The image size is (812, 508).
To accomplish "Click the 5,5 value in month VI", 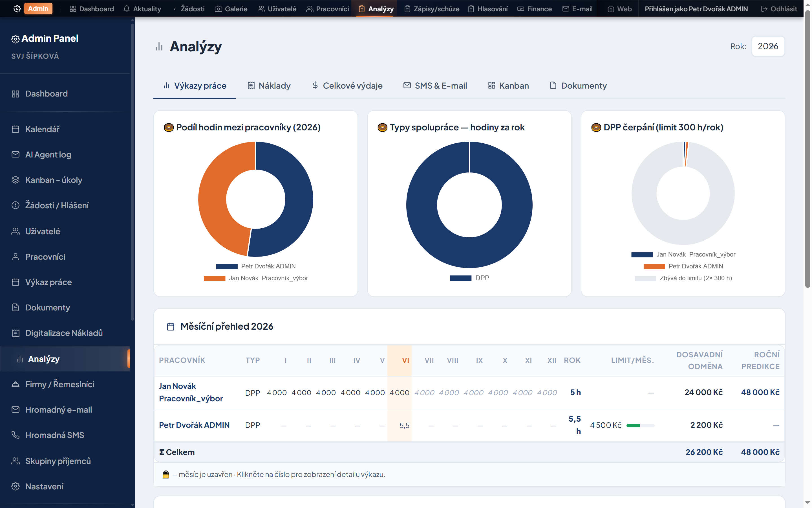I will [404, 426].
